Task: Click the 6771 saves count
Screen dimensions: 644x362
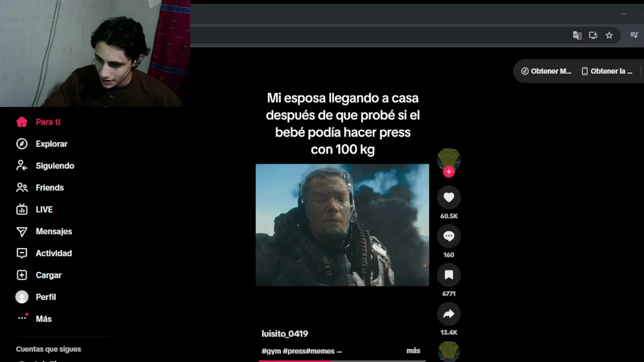Action: [x=449, y=294]
